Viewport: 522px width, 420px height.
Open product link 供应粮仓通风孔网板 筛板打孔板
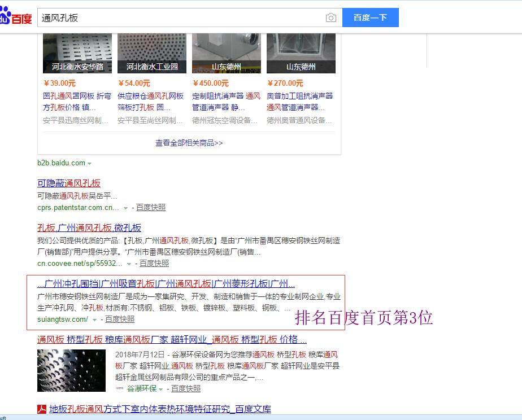[151, 102]
